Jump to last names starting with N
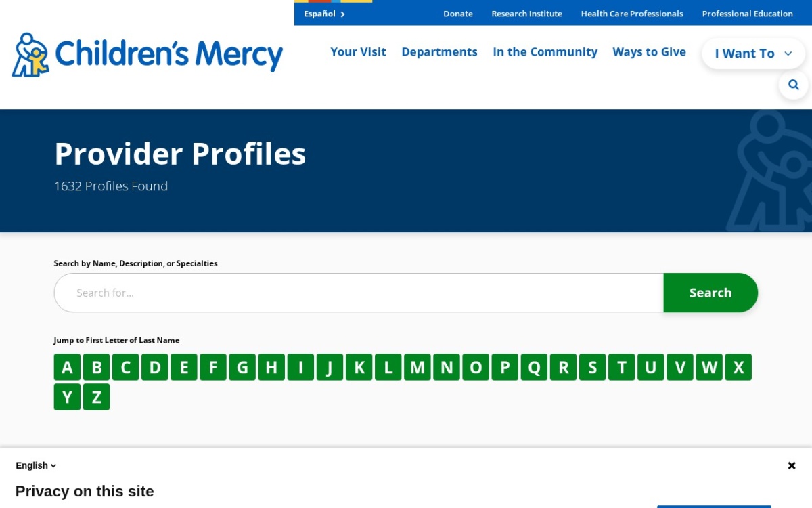The image size is (812, 508). click(446, 367)
